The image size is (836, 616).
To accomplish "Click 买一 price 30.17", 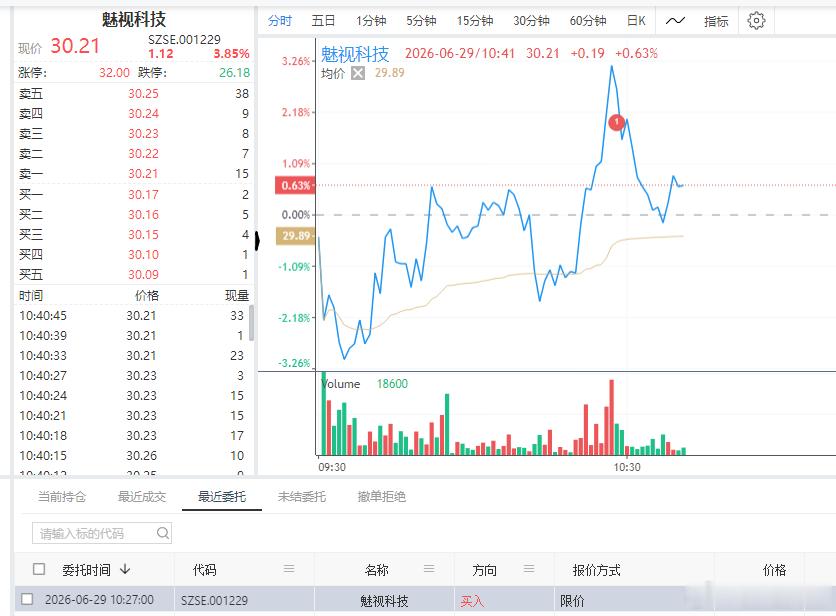I will tap(143, 195).
